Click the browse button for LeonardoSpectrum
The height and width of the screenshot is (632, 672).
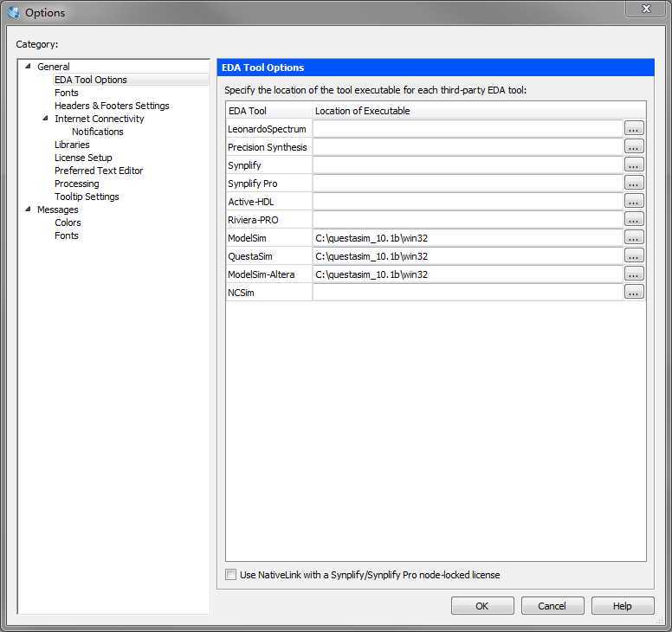pos(634,128)
